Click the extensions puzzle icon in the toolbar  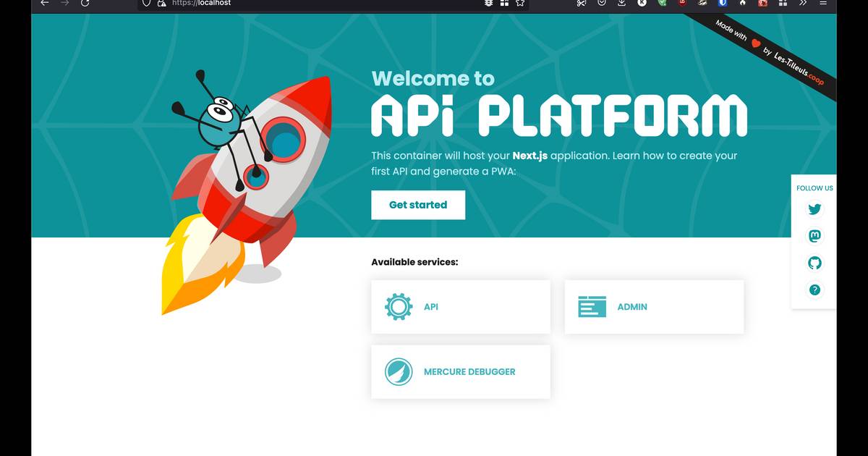pos(783,4)
